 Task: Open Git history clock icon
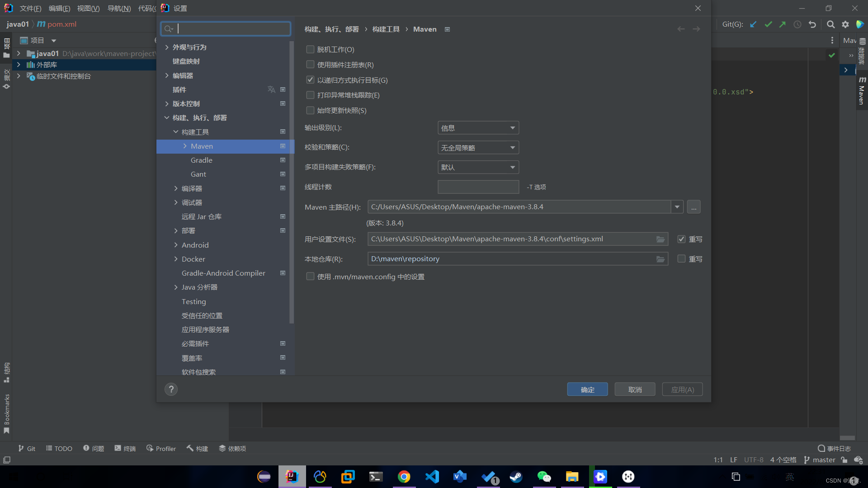[797, 24]
